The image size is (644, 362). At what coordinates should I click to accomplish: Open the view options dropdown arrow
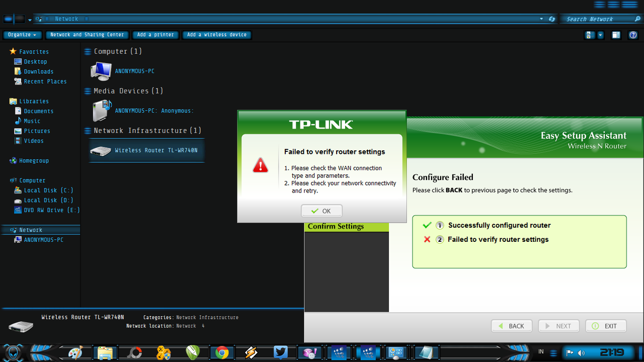(x=600, y=35)
